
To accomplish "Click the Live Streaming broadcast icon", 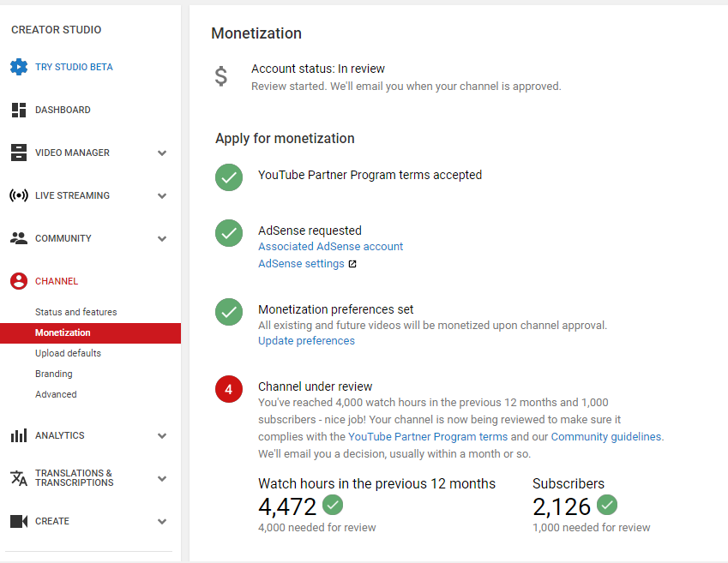I will pyautogui.click(x=19, y=195).
